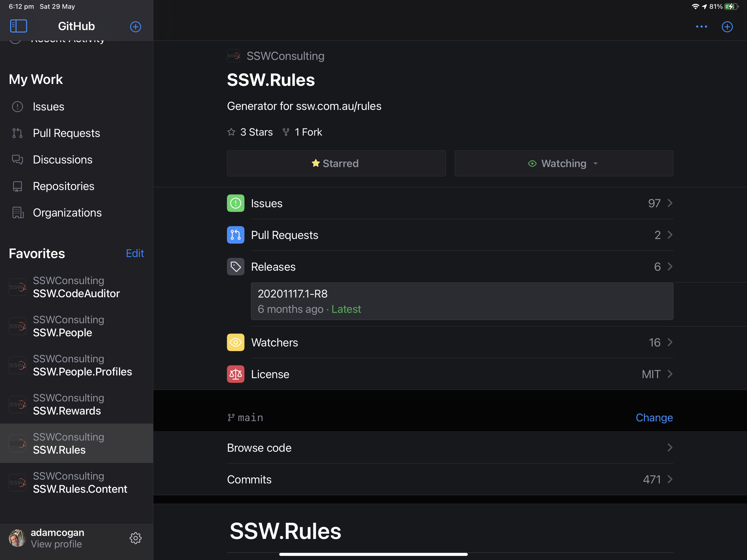This screenshot has height=560, width=747.
Task: Edit the Favorites list
Action: tap(135, 253)
